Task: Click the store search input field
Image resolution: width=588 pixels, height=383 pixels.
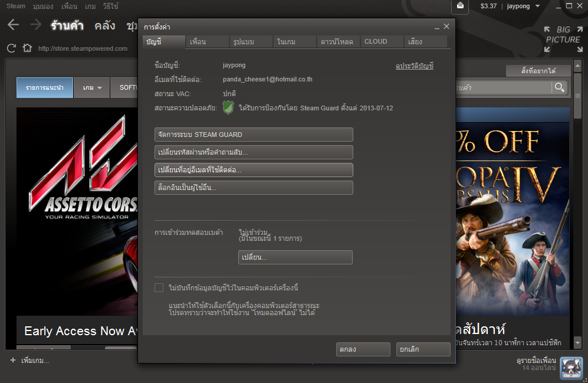Action: click(502, 87)
